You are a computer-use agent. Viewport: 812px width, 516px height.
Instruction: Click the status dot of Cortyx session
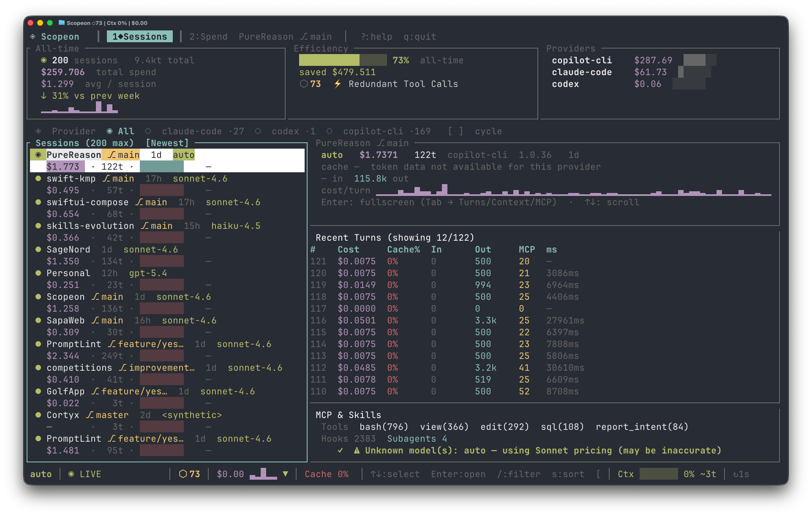(x=38, y=415)
